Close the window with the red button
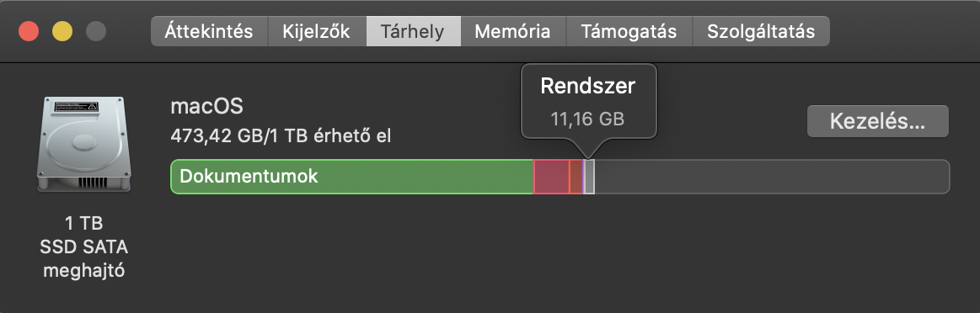 [29, 31]
